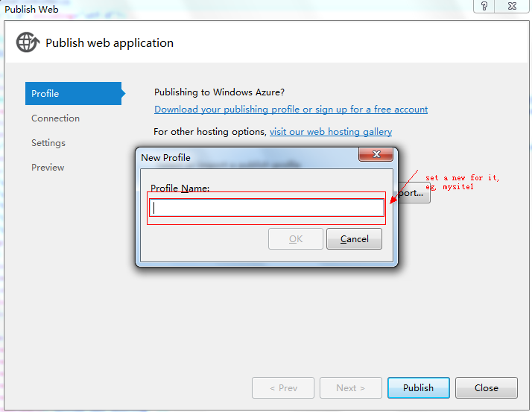The image size is (532, 412).
Task: Switch to the Connection step
Action: coord(55,118)
